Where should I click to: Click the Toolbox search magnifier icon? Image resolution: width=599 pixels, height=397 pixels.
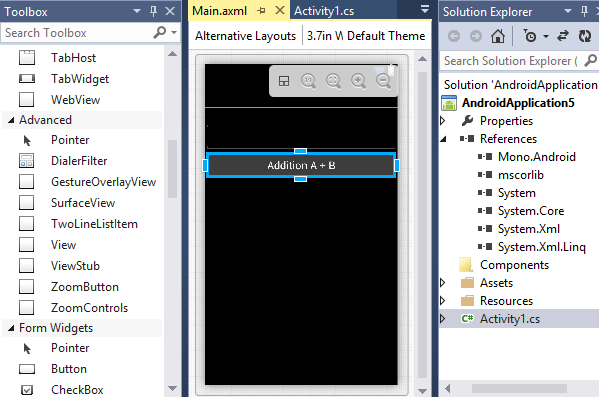pyautogui.click(x=160, y=32)
